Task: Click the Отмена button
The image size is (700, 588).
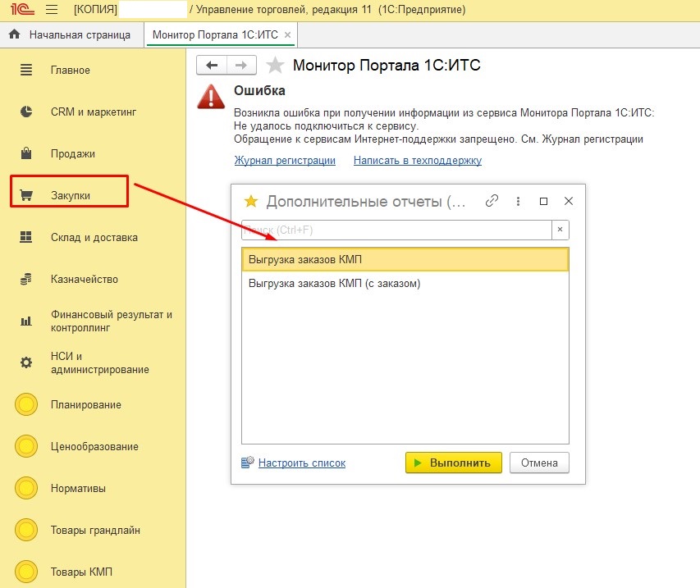Action: pos(539,463)
